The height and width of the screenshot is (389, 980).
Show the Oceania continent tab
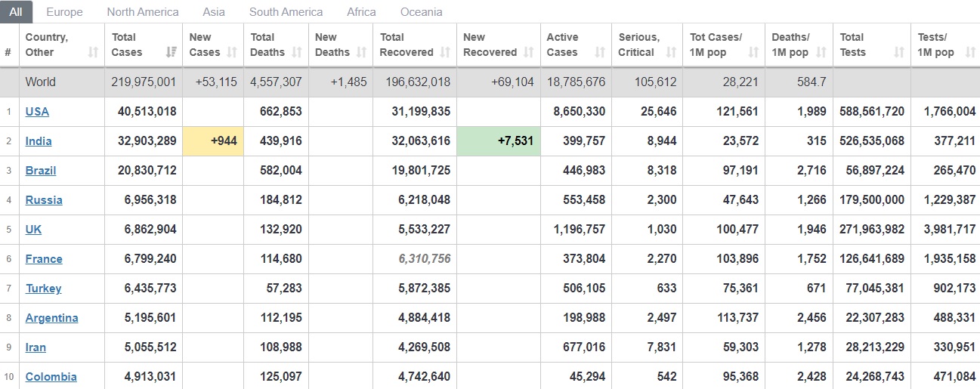pyautogui.click(x=422, y=12)
